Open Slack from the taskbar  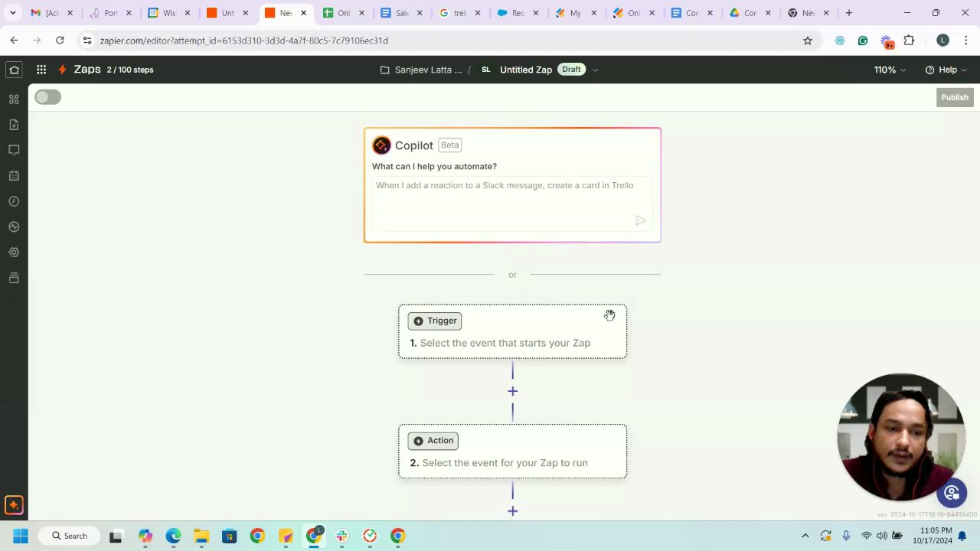[x=341, y=536]
